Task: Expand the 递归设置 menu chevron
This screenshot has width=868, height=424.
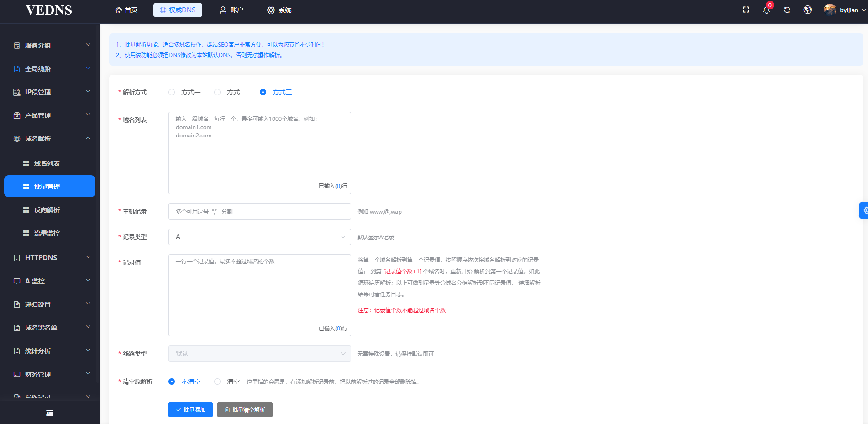Action: (88, 304)
